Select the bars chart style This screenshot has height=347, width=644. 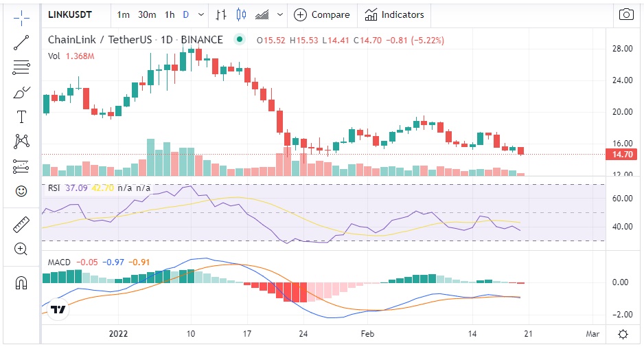[221, 15]
